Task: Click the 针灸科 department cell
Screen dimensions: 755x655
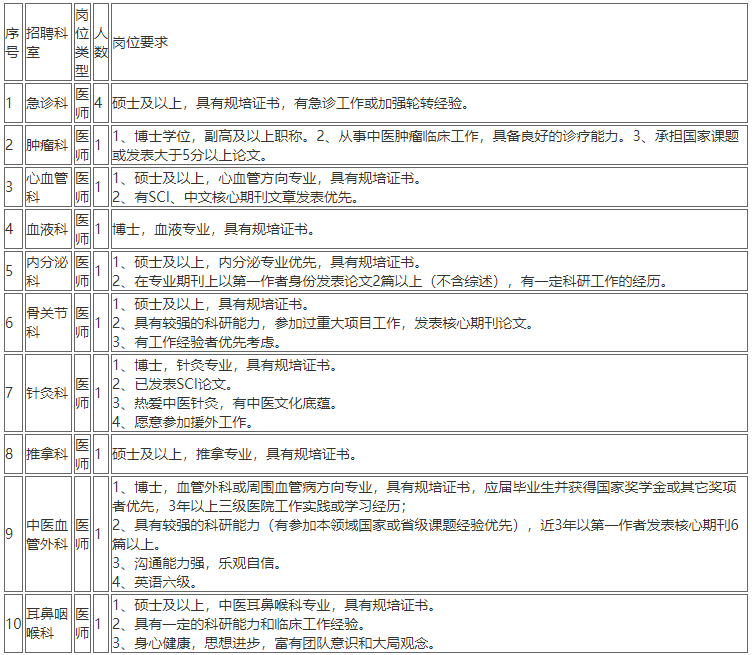Action: pos(47,392)
